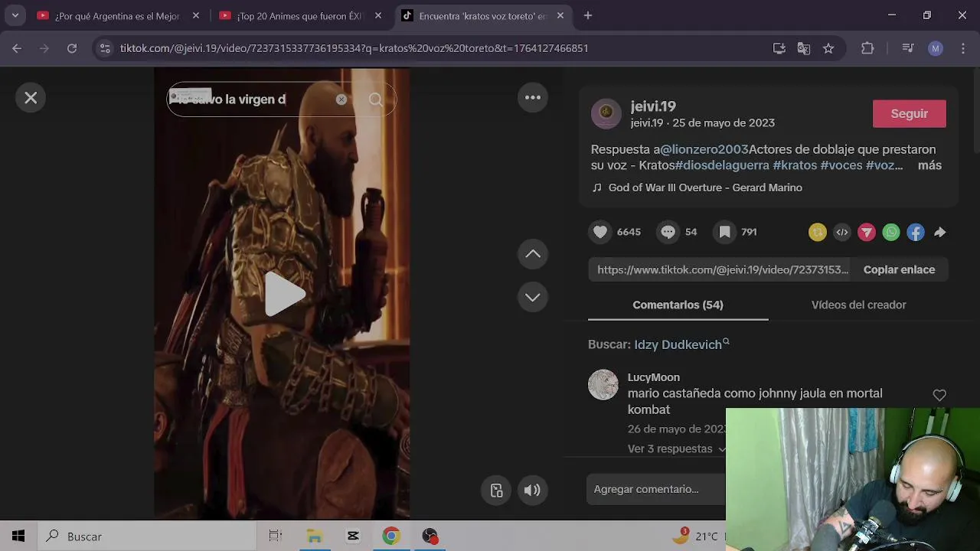Go back in browser history
980x551 pixels.
(17, 48)
